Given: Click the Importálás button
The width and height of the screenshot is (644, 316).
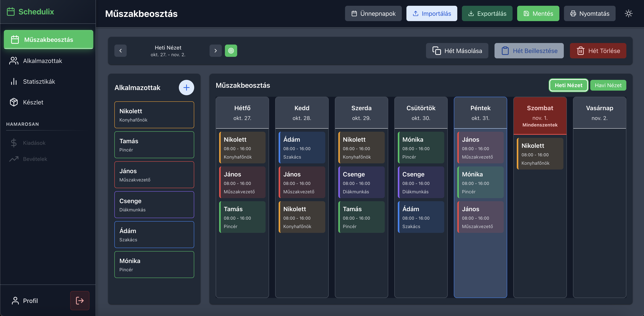Looking at the screenshot, I should coord(432,13).
